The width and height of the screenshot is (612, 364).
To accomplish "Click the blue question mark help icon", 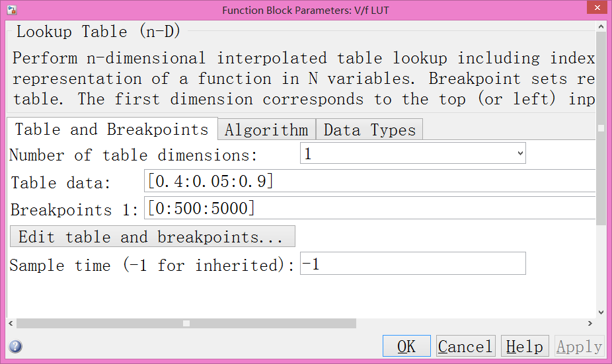I will pyautogui.click(x=15, y=347).
